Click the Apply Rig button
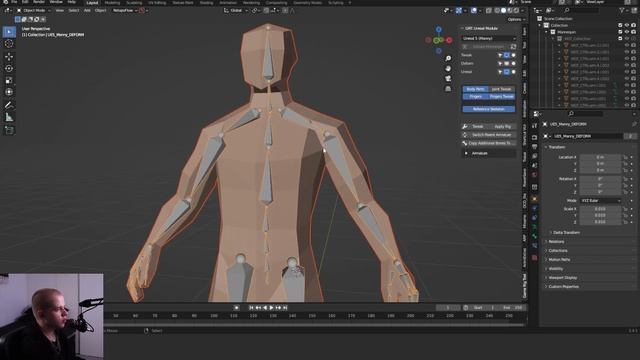 tap(502, 127)
